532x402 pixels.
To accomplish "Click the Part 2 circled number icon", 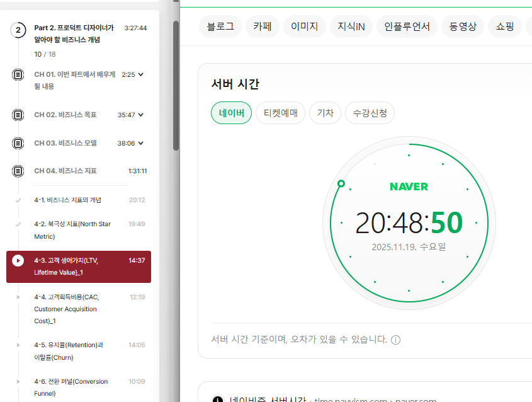I will click(x=18, y=30).
